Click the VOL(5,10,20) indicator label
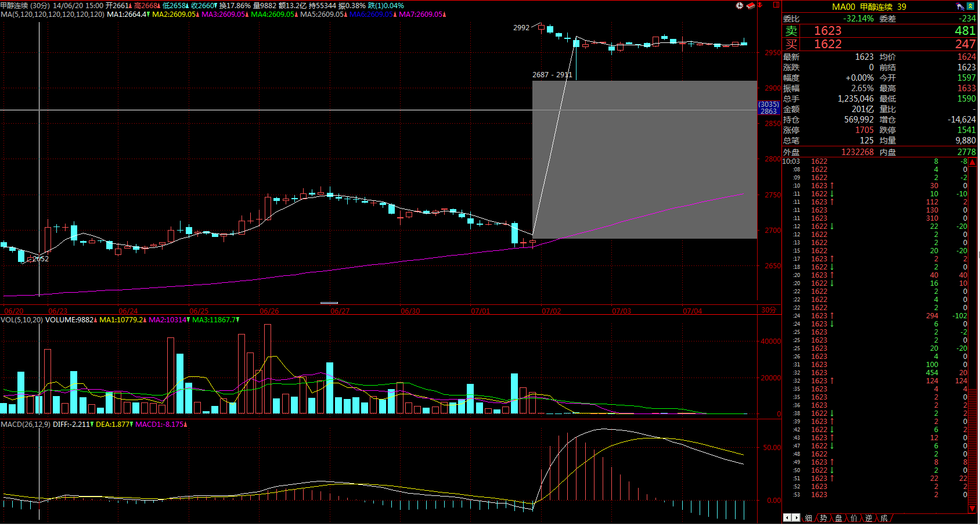This screenshot has width=980, height=525. (22, 320)
